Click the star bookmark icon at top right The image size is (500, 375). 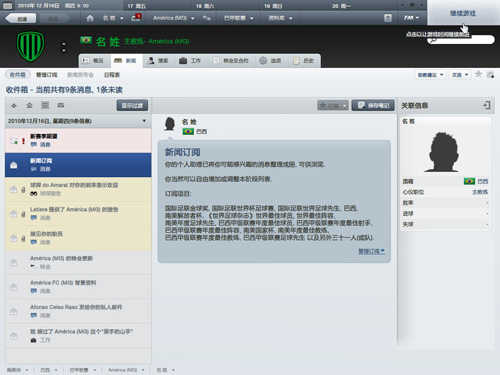pyautogui.click(x=478, y=74)
